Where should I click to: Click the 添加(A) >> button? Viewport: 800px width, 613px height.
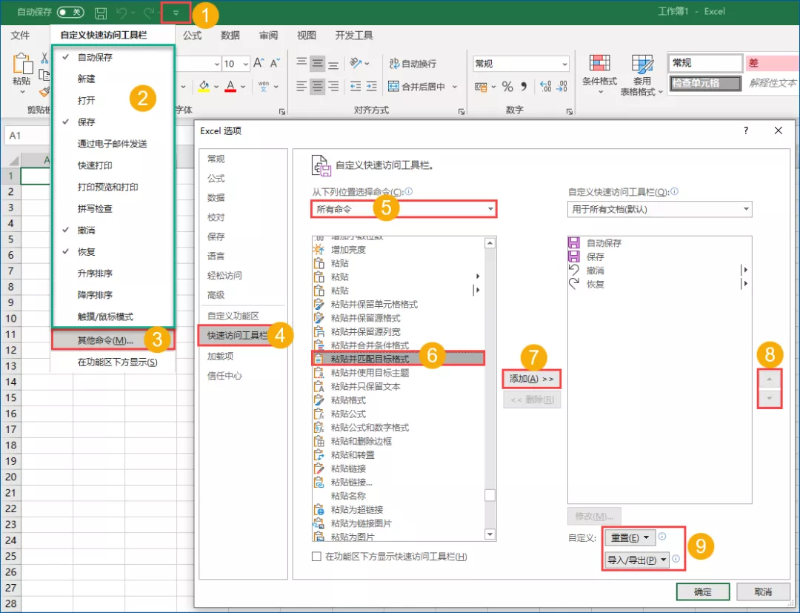point(532,379)
